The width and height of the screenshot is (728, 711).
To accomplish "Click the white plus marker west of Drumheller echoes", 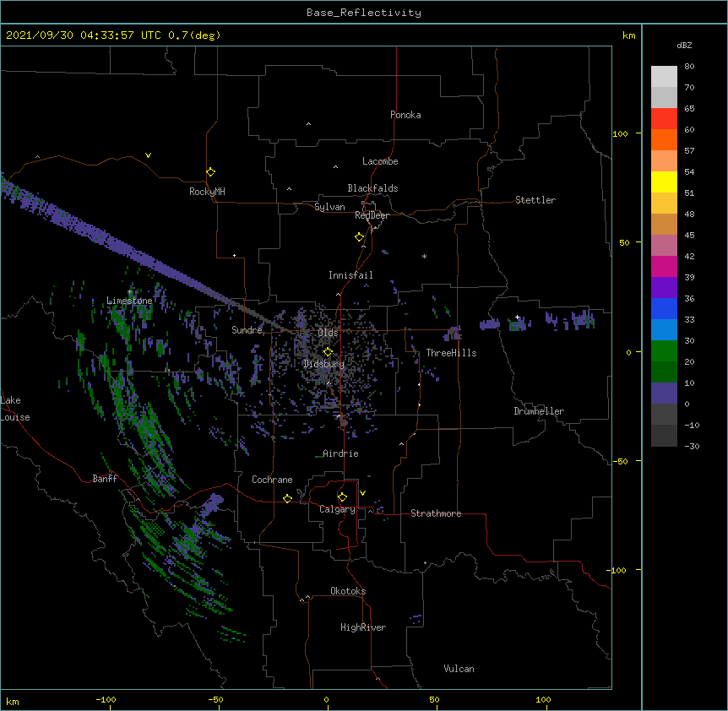I will pos(517,318).
